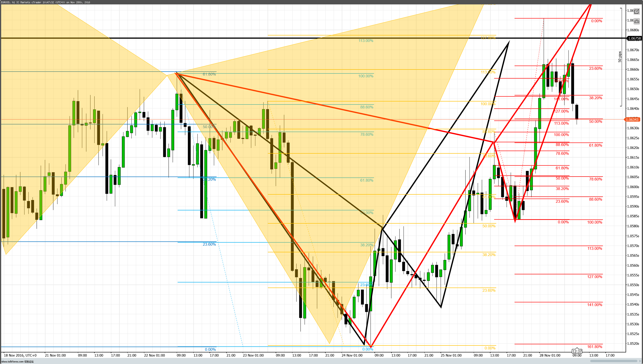This screenshot has width=643, height=364.
Task: Click the '50 pips' ruler label
Action: pyautogui.click(x=620, y=57)
